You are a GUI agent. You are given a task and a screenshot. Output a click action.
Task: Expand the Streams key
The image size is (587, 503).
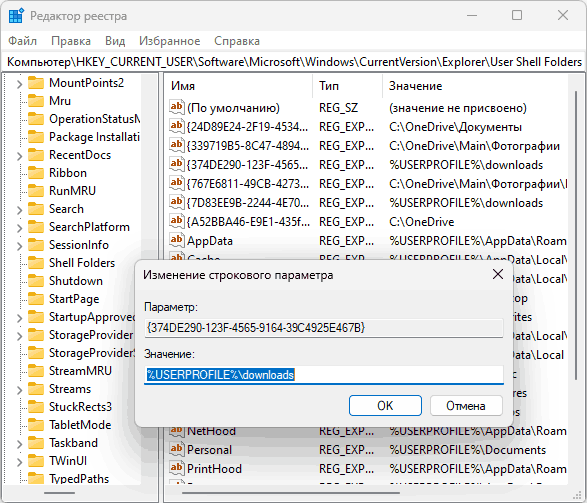pyautogui.click(x=19, y=390)
